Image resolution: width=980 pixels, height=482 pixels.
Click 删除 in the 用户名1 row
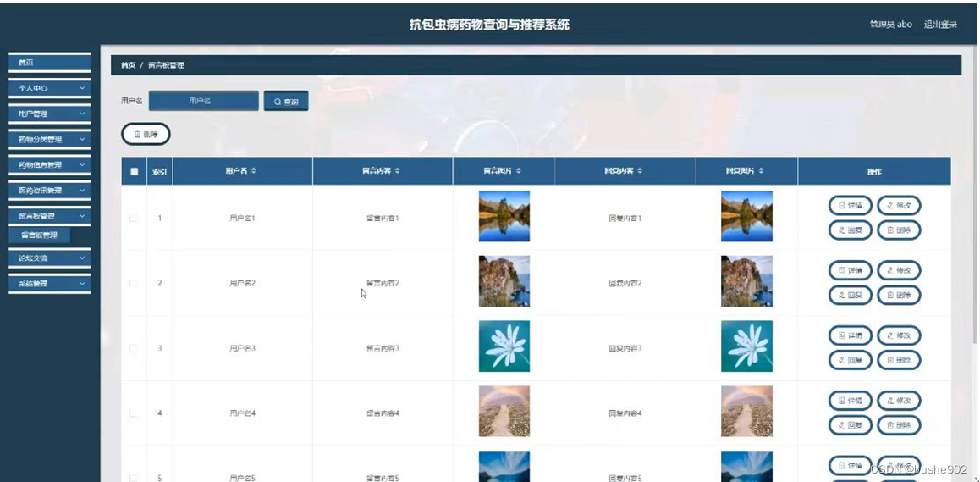(x=899, y=230)
